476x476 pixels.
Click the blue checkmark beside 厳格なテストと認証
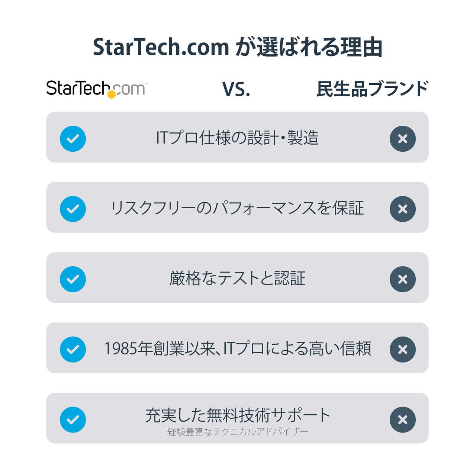pos(73,279)
